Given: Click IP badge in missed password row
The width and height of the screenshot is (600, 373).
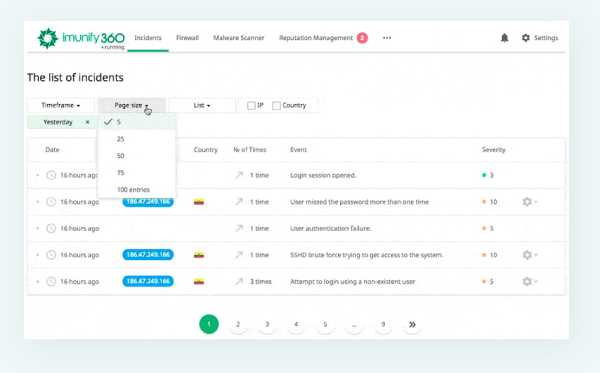Looking at the screenshot, I should tap(148, 202).
